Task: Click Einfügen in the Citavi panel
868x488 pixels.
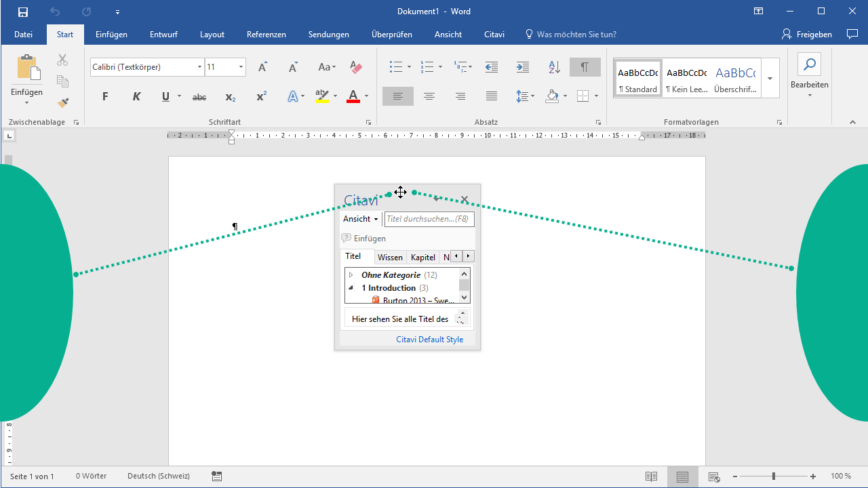Action: click(x=363, y=239)
